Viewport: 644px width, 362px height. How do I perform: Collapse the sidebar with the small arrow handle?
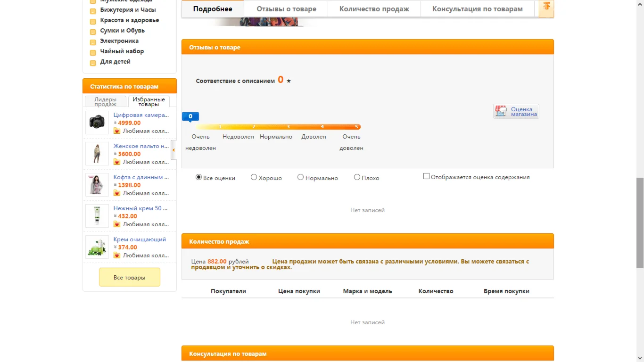point(173,150)
